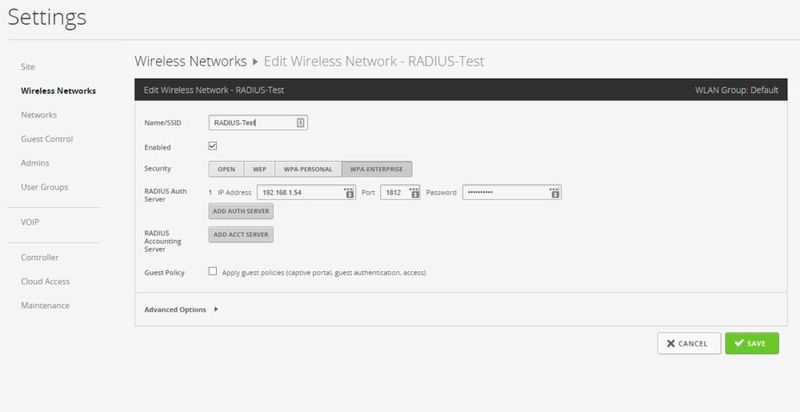Click the password manager icon in Name/SSID field

301,122
